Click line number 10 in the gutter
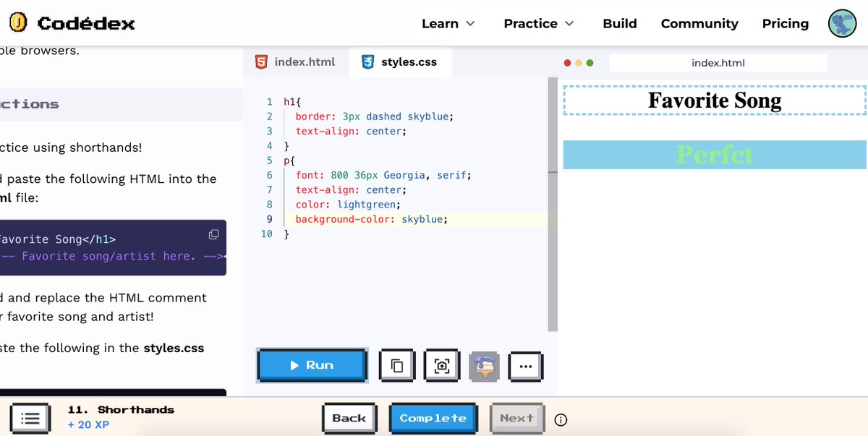This screenshot has height=436, width=868. (x=267, y=234)
